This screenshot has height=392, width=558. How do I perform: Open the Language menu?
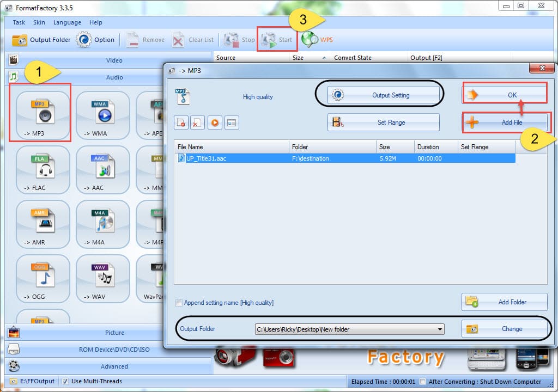tap(67, 22)
